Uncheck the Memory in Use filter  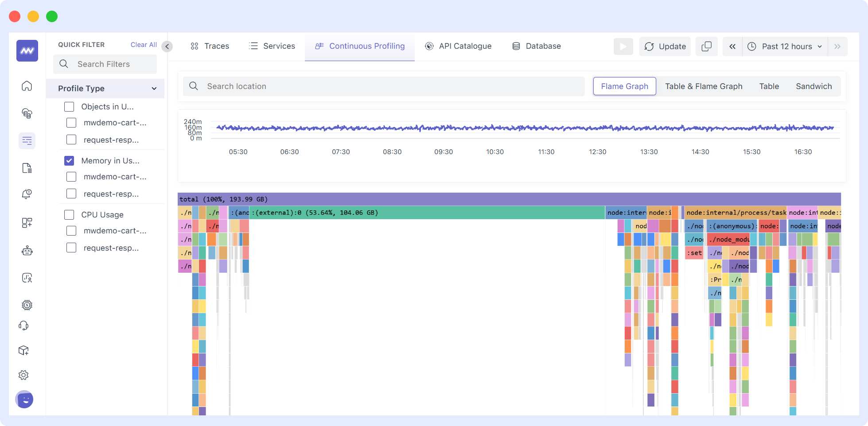point(69,161)
